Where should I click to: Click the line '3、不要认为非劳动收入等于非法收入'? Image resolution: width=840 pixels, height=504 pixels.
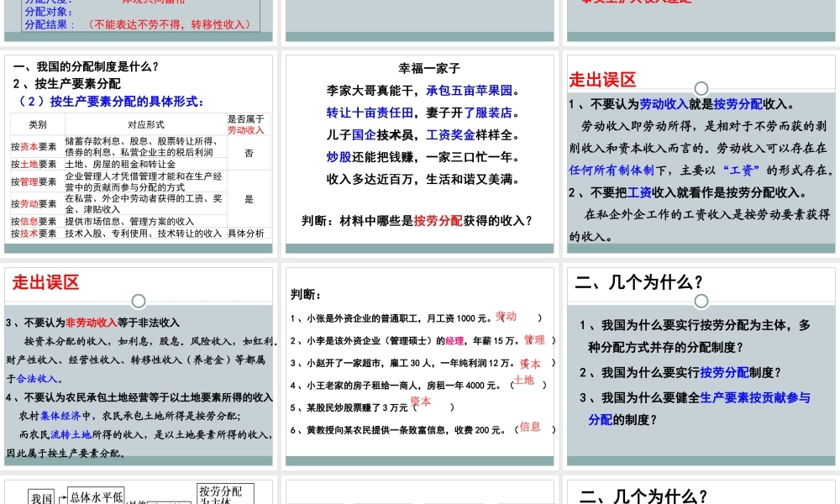point(92,323)
